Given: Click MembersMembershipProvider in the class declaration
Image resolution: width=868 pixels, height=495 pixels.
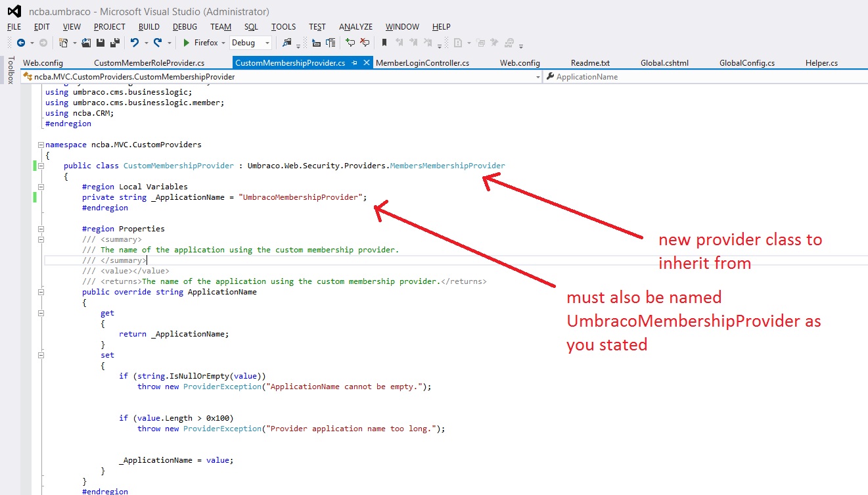Looking at the screenshot, I should [x=447, y=166].
